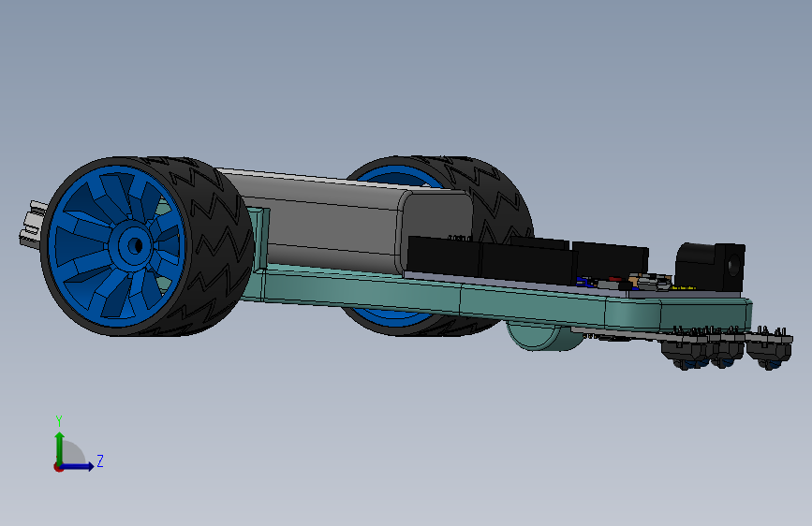Select the center hub of the front blue wheel
This screenshot has height=526, width=812.
135,245
